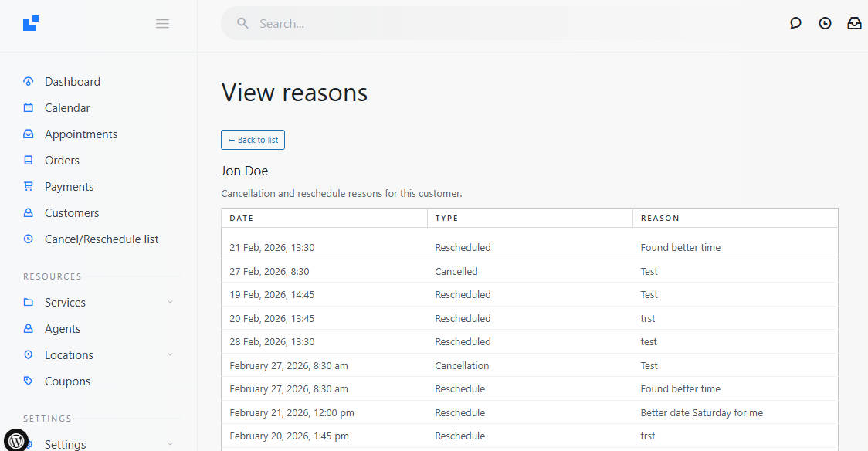Open the chat bubble icon
868x451 pixels.
pyautogui.click(x=795, y=24)
